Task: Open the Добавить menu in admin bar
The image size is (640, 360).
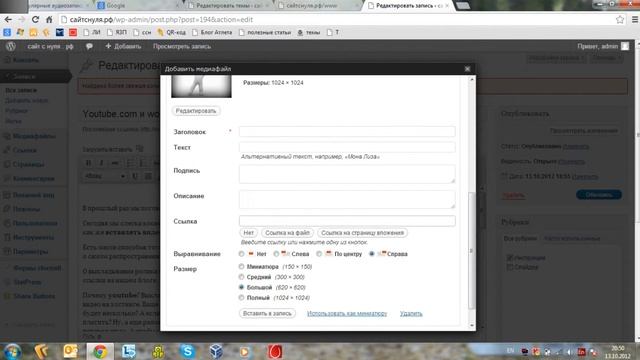Action: [123, 47]
